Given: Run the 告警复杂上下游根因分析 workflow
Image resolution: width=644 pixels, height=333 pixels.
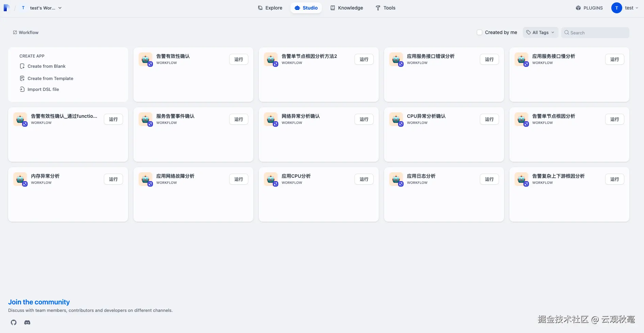Looking at the screenshot, I should point(615,179).
